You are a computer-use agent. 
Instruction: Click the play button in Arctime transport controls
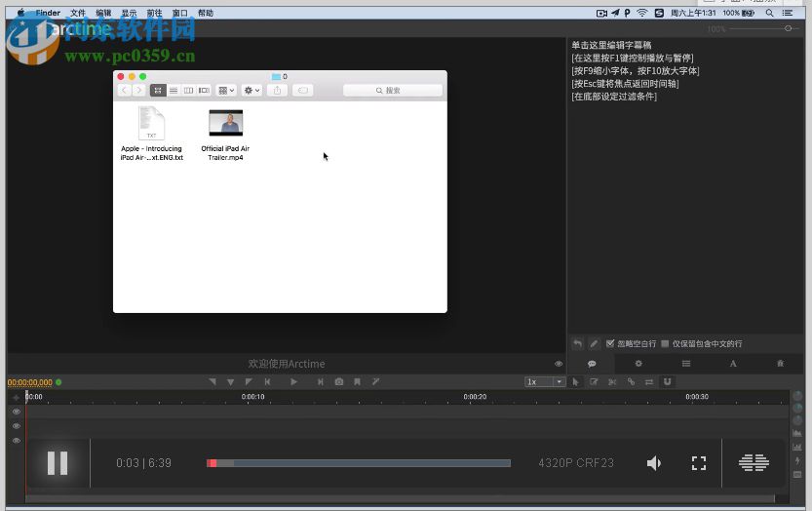(293, 382)
